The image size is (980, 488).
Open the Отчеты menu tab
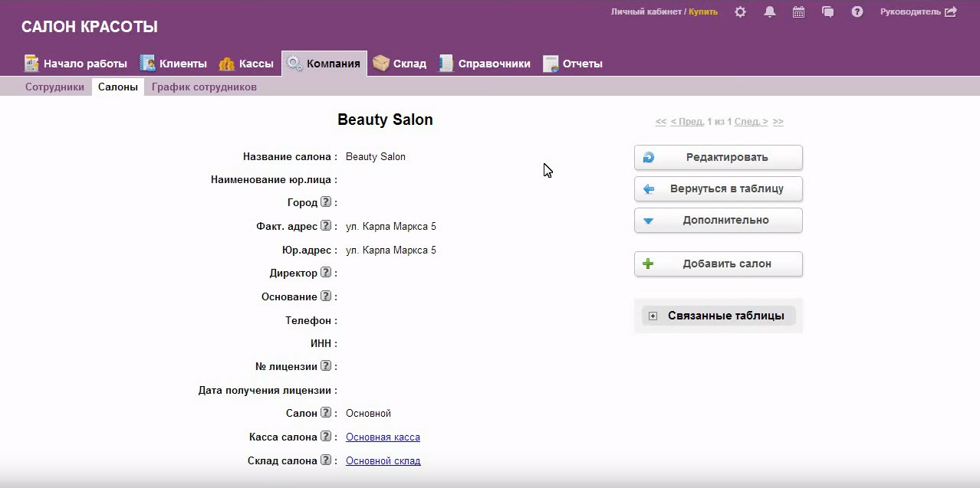point(573,64)
